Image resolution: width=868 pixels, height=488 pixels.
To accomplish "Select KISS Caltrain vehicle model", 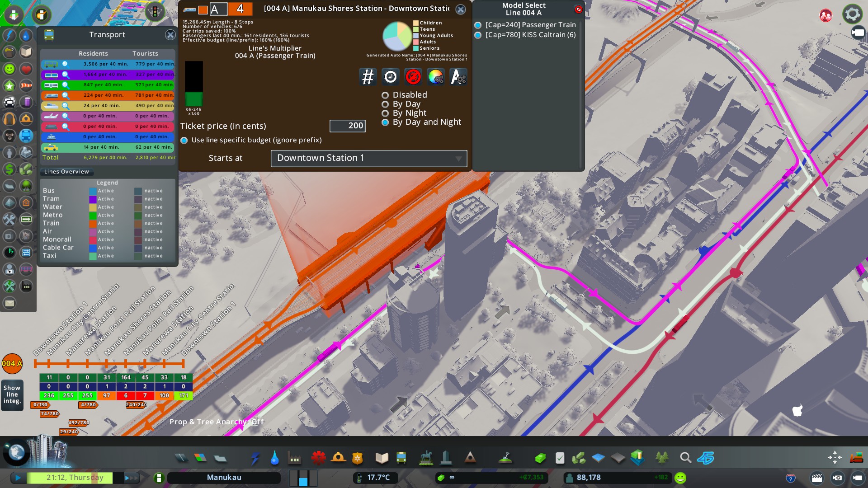I will point(478,35).
